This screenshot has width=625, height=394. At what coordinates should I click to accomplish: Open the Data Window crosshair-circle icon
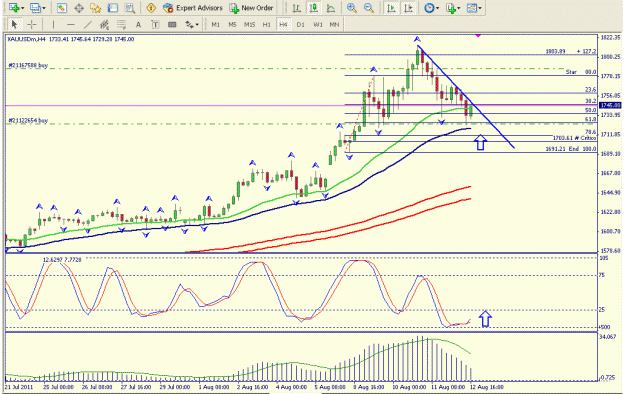point(79,8)
